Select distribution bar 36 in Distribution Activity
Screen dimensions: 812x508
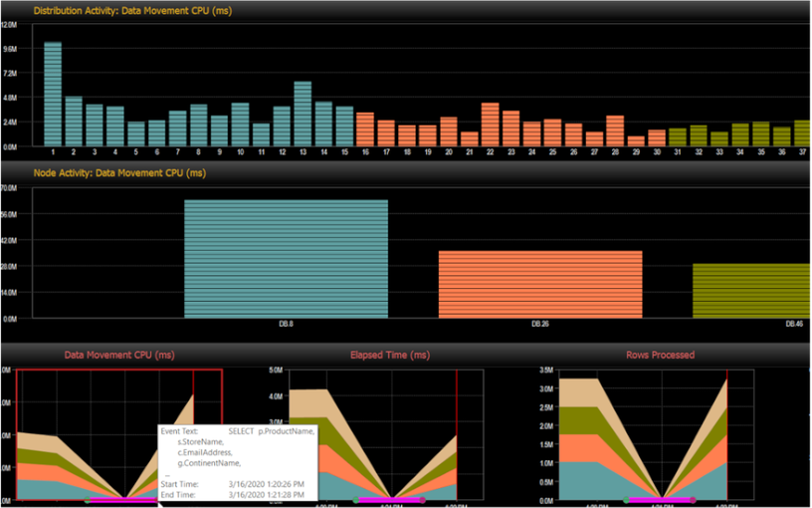pyautogui.click(x=781, y=136)
